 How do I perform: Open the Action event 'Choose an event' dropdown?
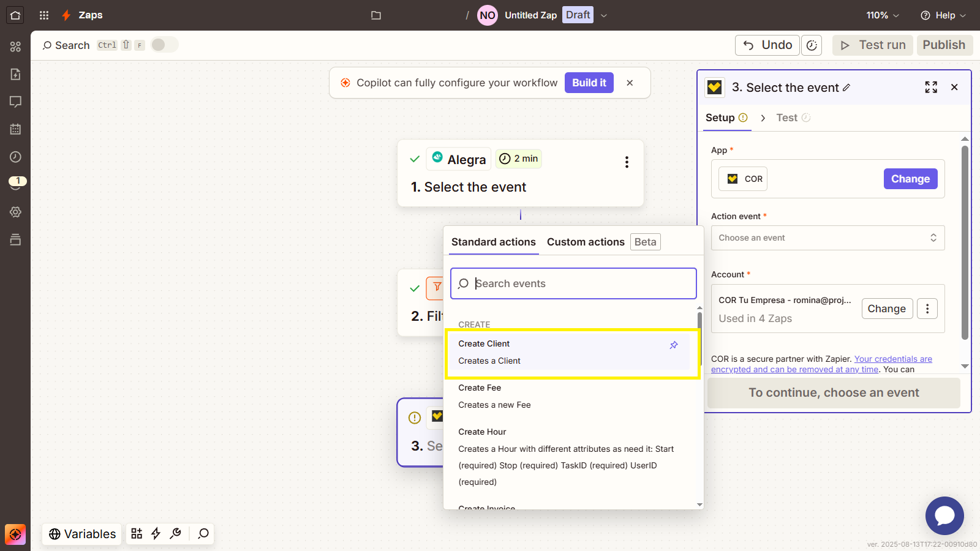coord(827,238)
